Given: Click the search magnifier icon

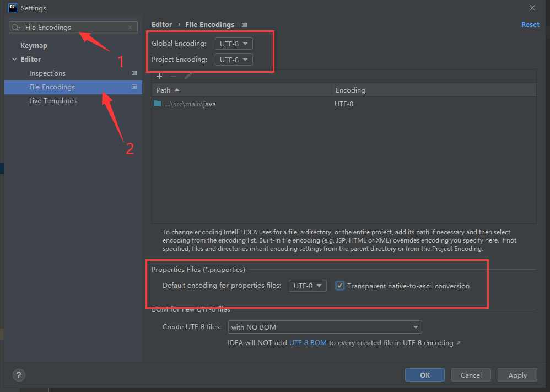Looking at the screenshot, I should pyautogui.click(x=16, y=28).
